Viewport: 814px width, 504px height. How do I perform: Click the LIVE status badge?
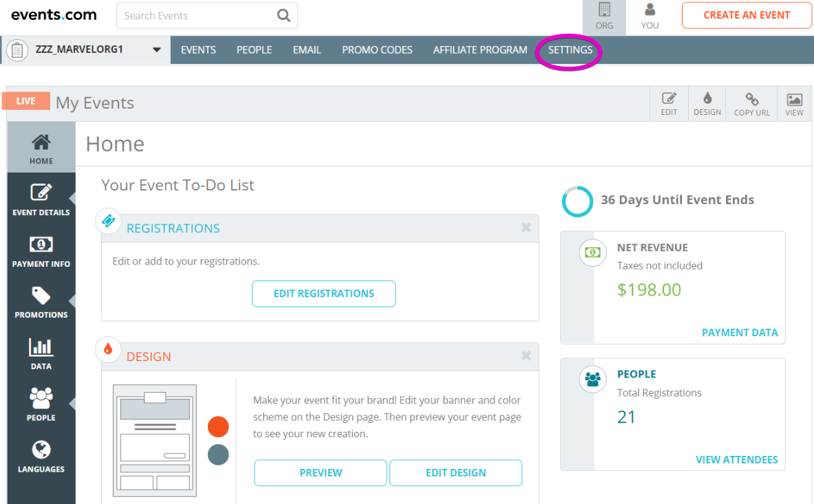pos(26,101)
